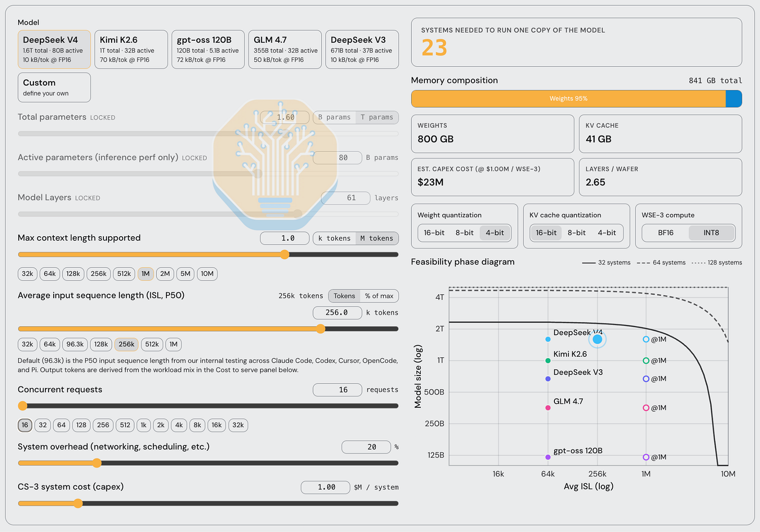Click the WEIGHTS 800 GB stat card

[493, 134]
